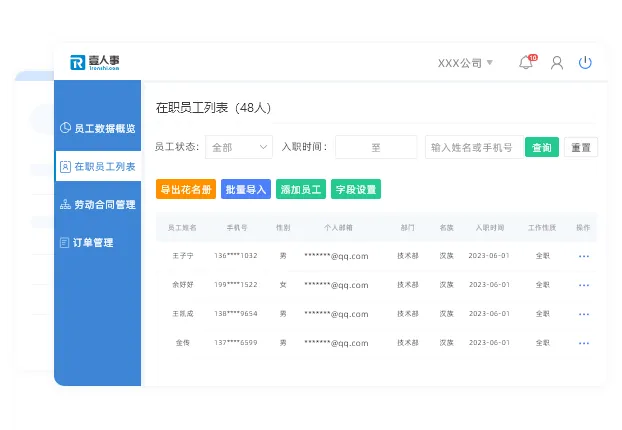Click the 字段设置 button

[x=356, y=189]
